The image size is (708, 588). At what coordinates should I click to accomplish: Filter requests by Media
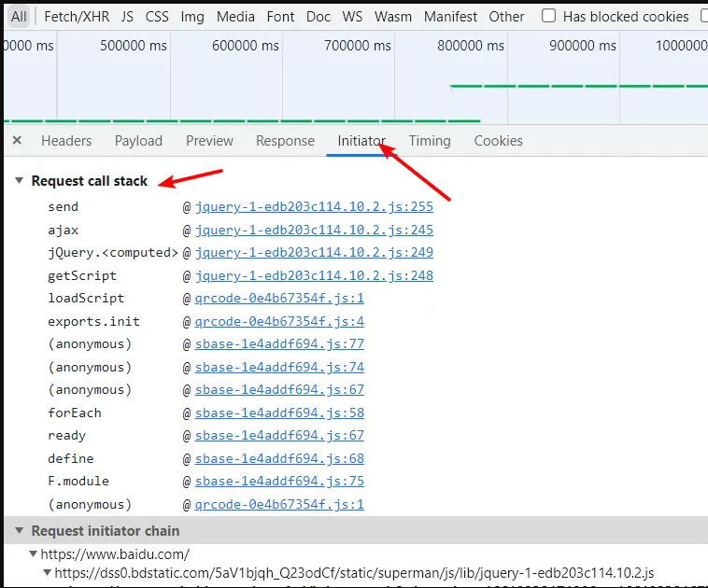235,17
